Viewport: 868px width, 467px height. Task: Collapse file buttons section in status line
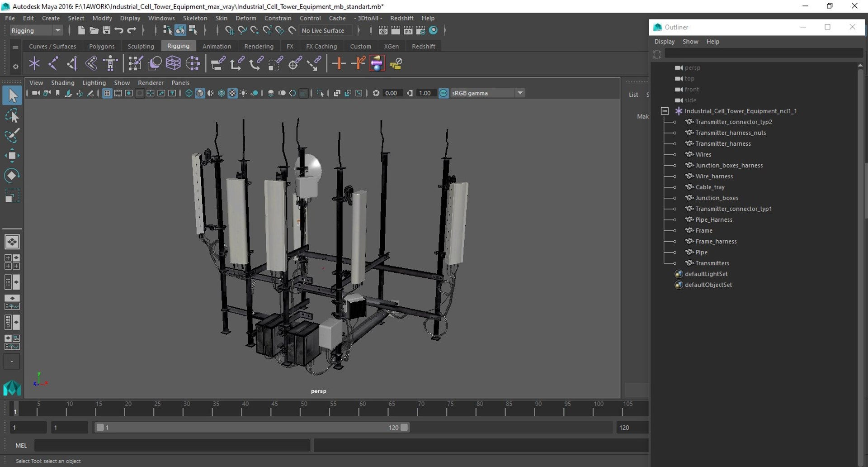coord(69,30)
